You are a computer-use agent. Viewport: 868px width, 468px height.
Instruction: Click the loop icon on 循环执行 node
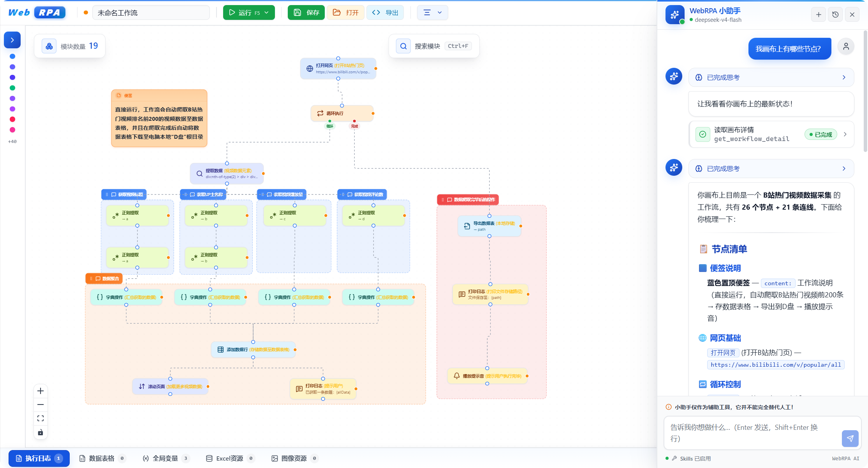pos(320,113)
